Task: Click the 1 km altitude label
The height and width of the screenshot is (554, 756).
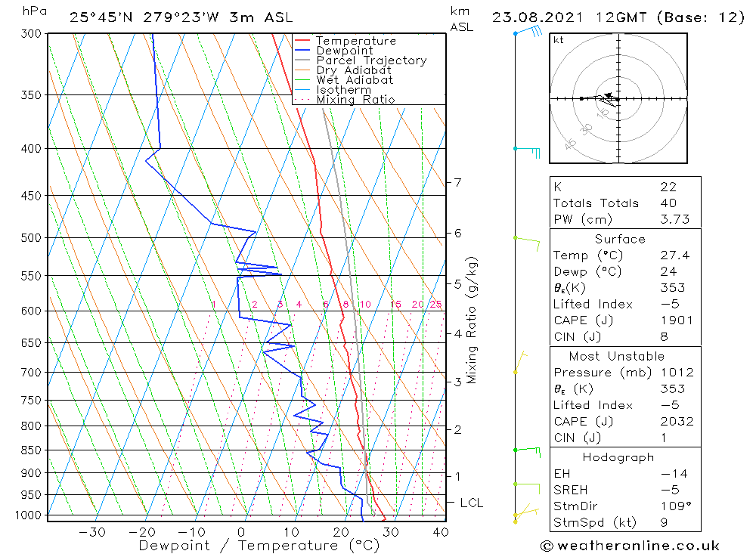Action: click(x=457, y=477)
